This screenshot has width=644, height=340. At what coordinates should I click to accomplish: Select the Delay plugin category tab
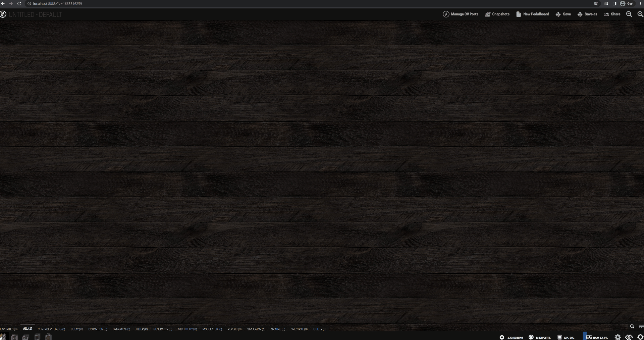click(x=76, y=329)
